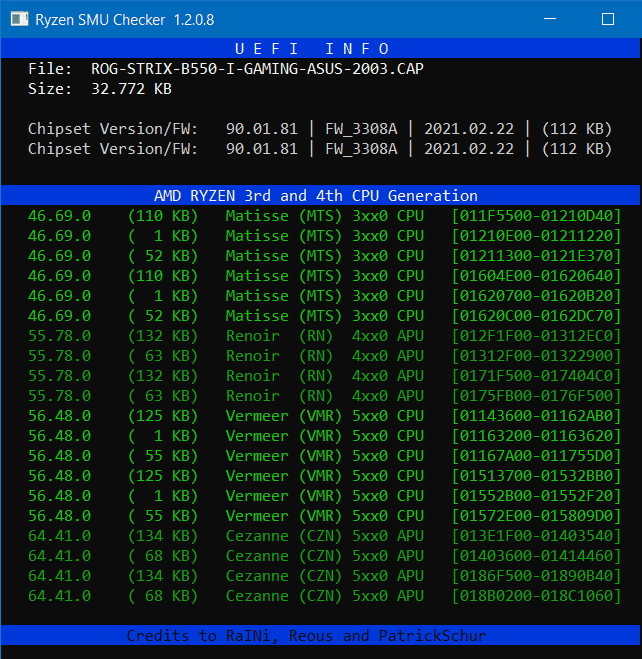642x659 pixels.
Task: Click Cezanne address [013E1F00-01403540]
Action: pos(537,536)
